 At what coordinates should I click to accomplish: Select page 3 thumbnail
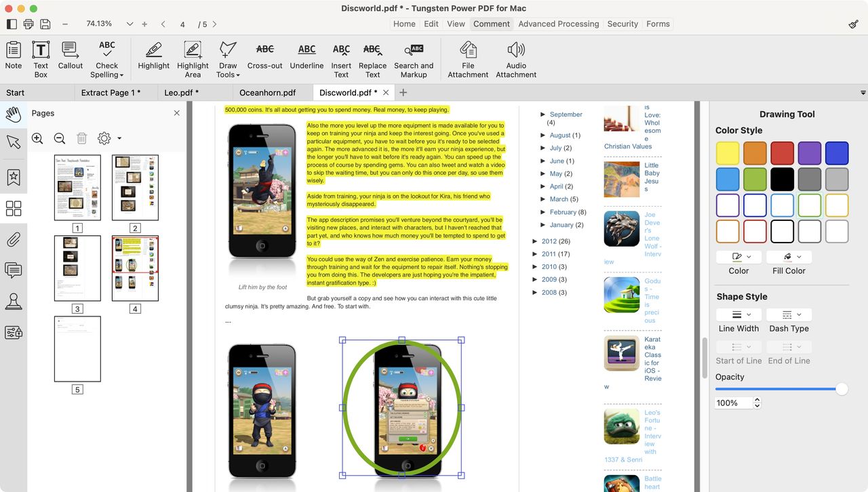(x=77, y=268)
